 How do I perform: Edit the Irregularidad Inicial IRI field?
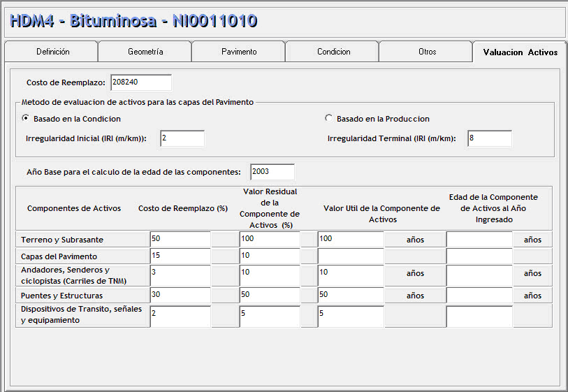pyautogui.click(x=182, y=138)
